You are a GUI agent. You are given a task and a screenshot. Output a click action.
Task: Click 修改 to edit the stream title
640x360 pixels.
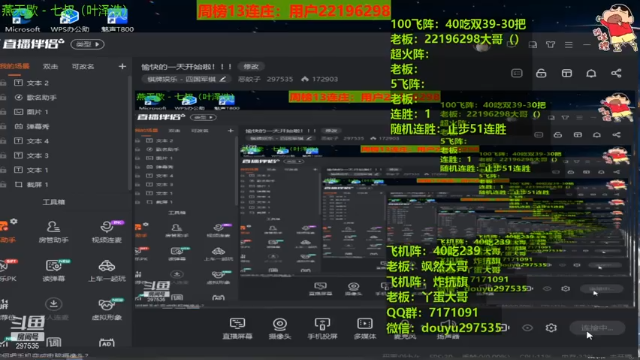pos(251,67)
